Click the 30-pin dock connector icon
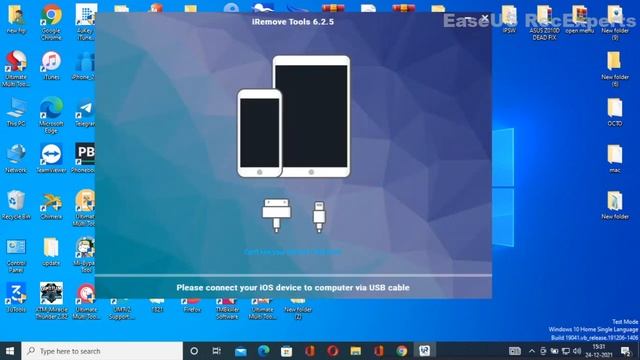This screenshot has height=360, width=640. 276,216
